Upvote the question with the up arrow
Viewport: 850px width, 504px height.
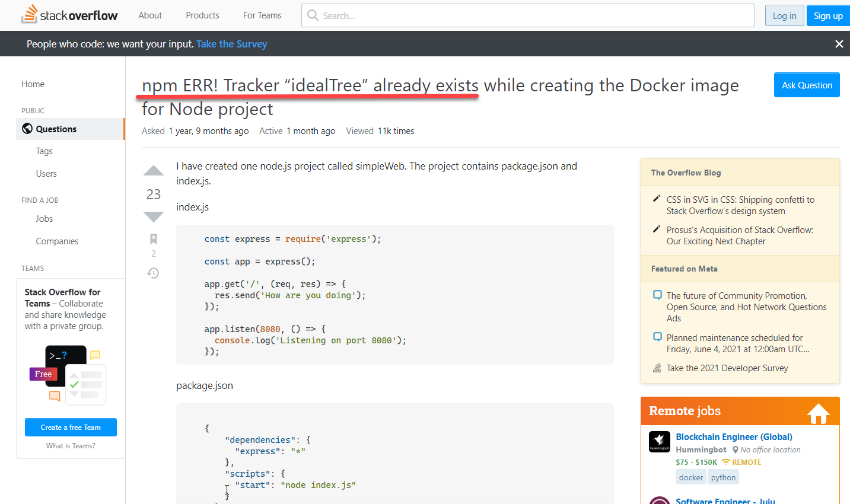pos(153,170)
